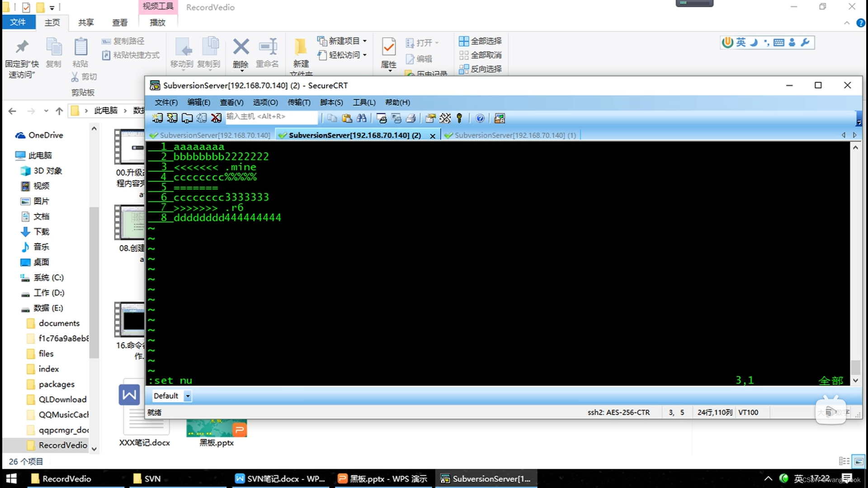The width and height of the screenshot is (868, 488).
Task: Click the blue Help question mark icon
Action: 480,118
